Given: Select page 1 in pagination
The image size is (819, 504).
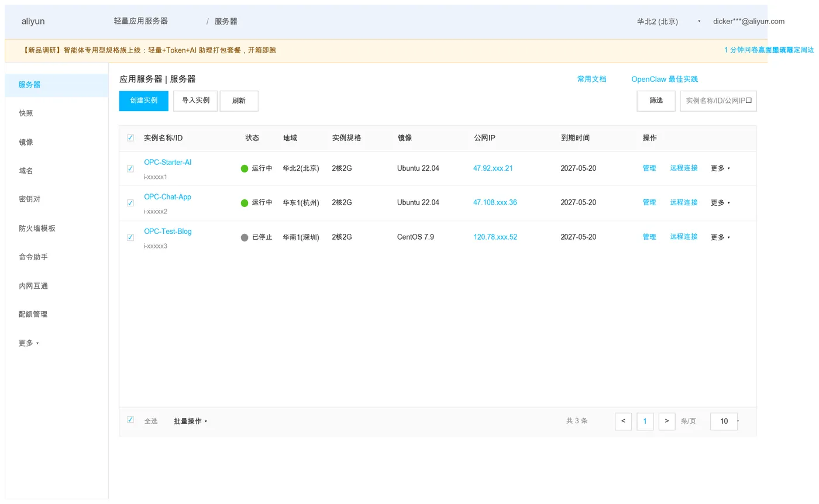Looking at the screenshot, I should point(645,422).
